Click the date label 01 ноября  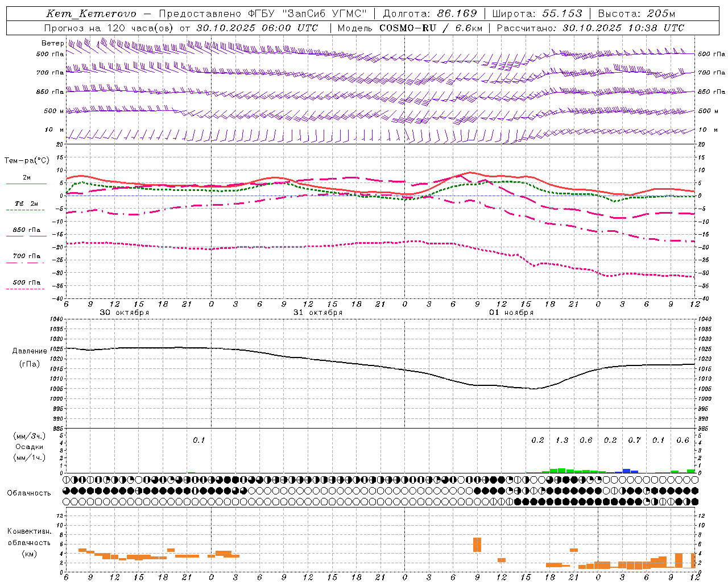(511, 313)
